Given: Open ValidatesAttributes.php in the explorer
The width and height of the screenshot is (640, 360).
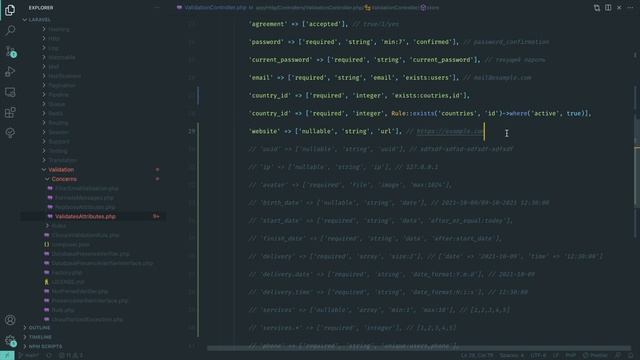Looking at the screenshot, I should click(x=85, y=217).
